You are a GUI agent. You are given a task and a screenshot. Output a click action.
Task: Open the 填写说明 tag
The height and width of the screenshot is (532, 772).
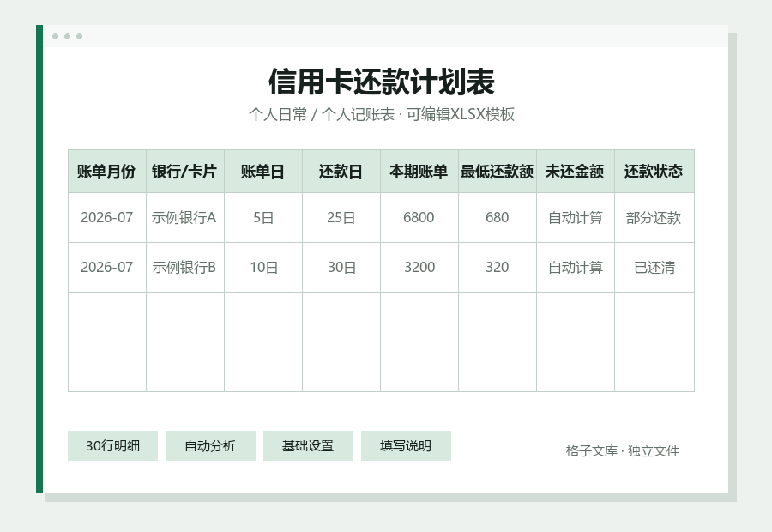406,446
